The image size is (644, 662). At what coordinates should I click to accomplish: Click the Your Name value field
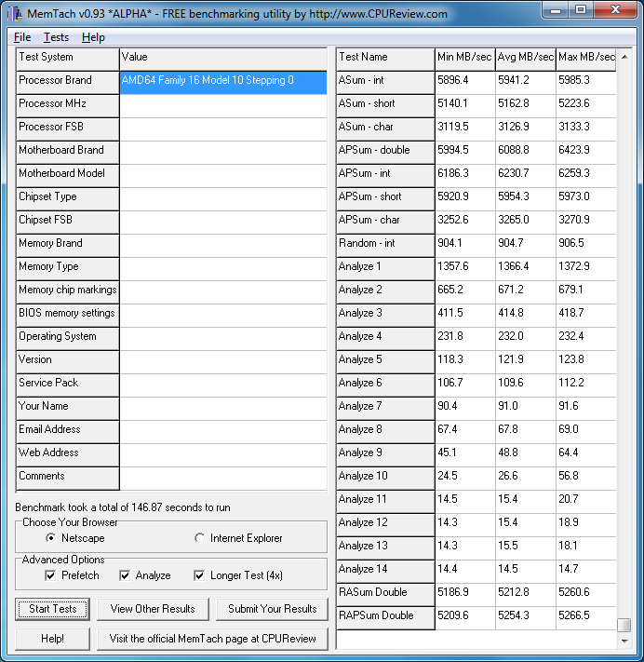point(223,408)
